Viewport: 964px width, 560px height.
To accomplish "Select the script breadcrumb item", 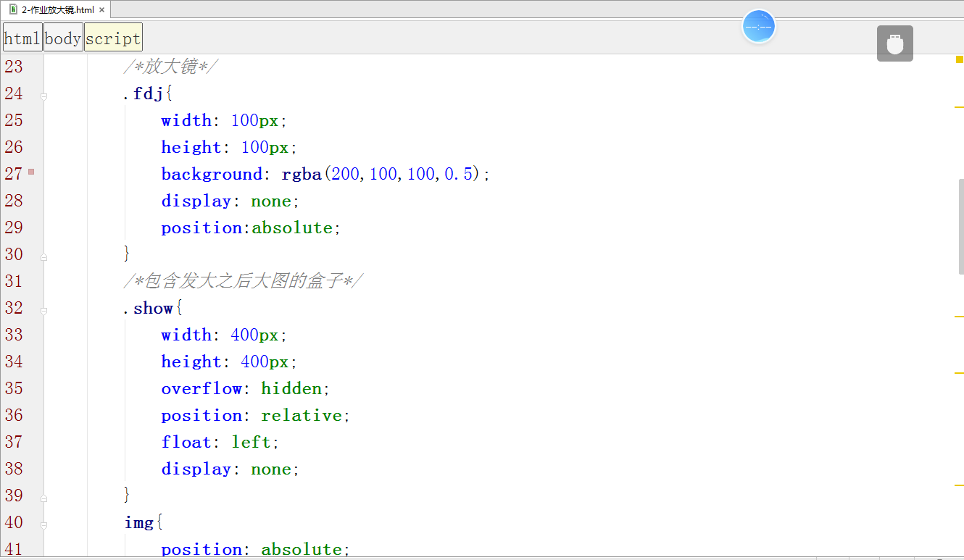I will point(113,37).
